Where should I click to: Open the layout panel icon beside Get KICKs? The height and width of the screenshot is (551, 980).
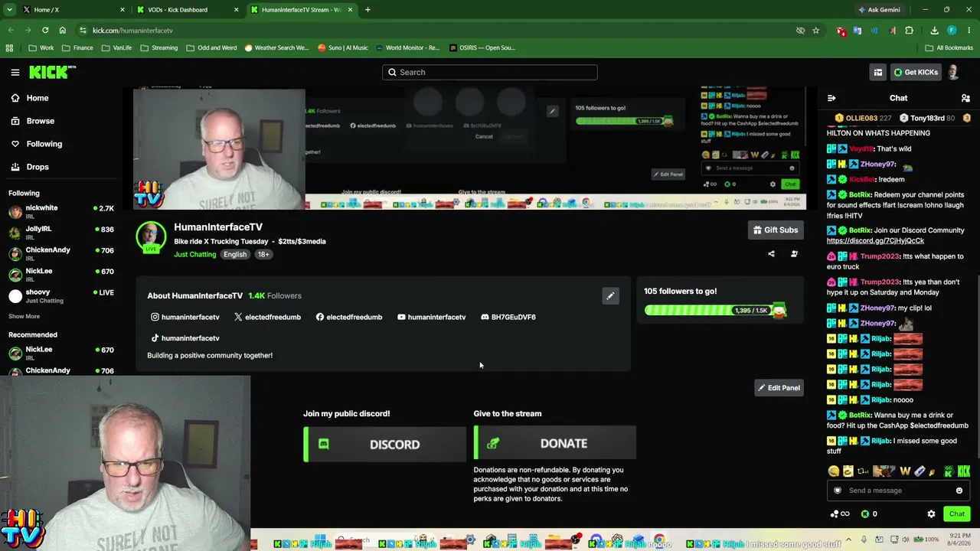click(877, 73)
